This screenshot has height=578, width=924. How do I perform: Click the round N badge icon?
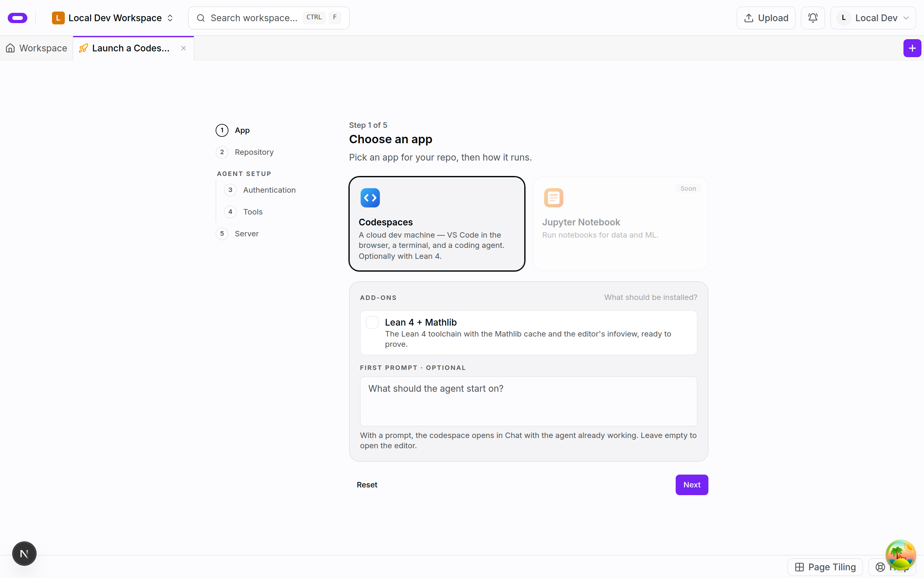(x=24, y=554)
